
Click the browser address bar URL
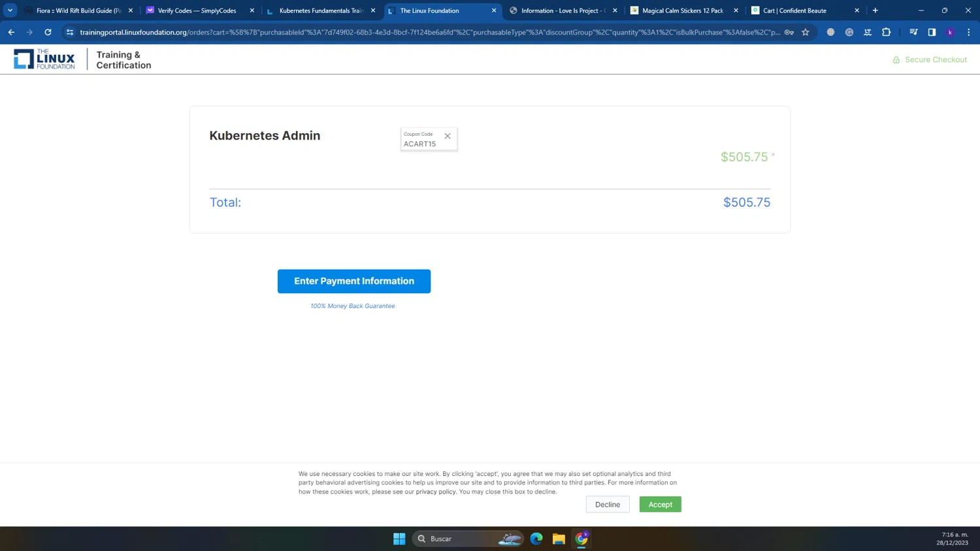pyautogui.click(x=430, y=32)
